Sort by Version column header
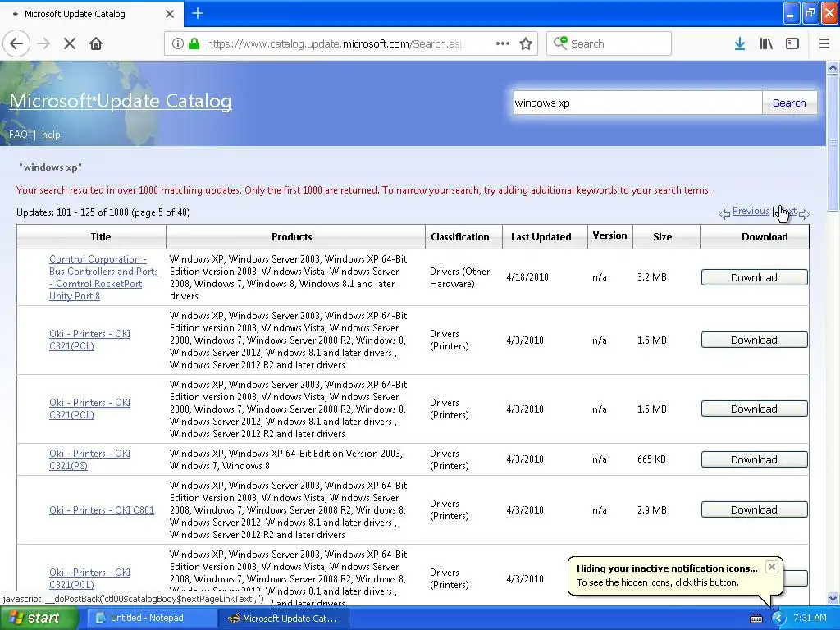Image resolution: width=840 pixels, height=630 pixels. 609,235
